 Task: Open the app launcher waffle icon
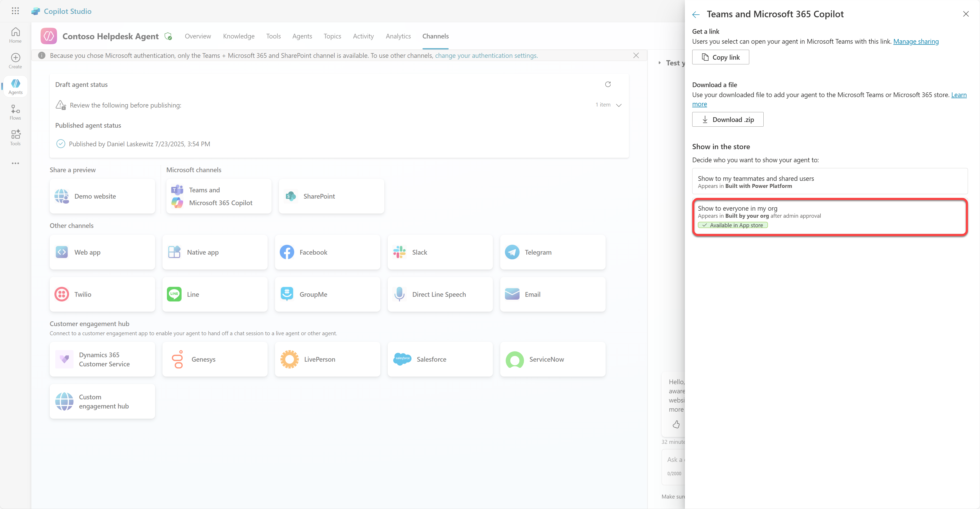point(15,11)
